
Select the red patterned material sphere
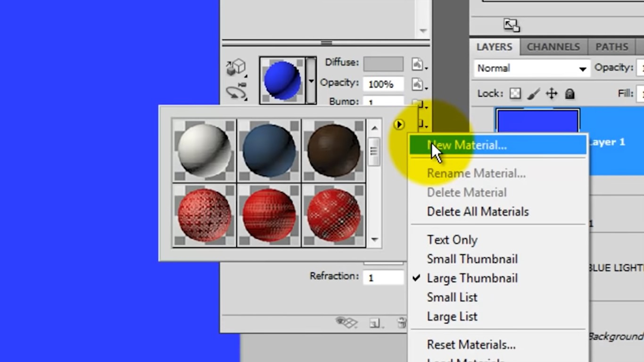204,216
